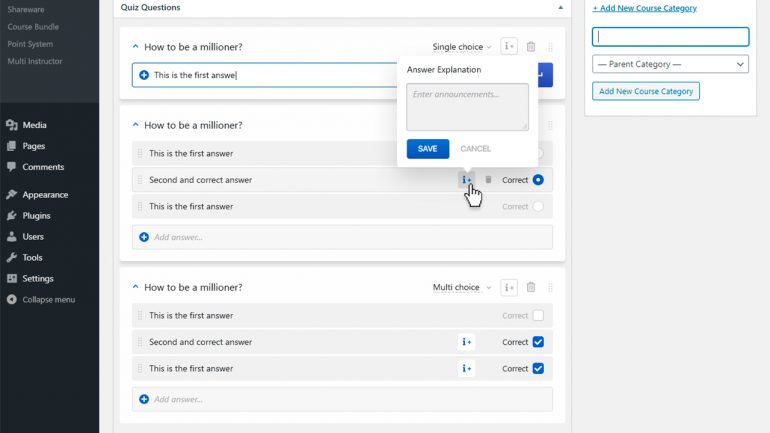Click the Answer Explanation text area
The height and width of the screenshot is (433, 770).
tap(468, 107)
